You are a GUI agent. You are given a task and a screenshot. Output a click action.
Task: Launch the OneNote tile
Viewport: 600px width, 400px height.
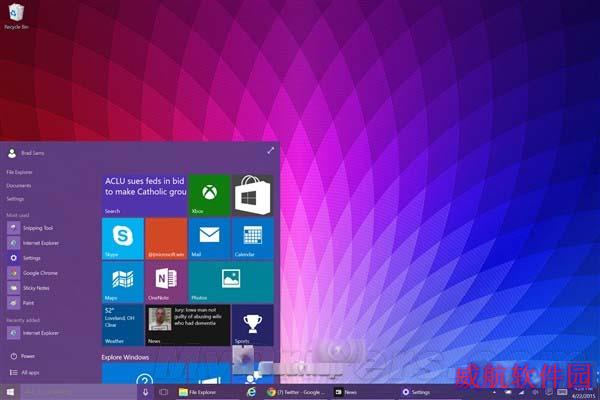(x=166, y=282)
